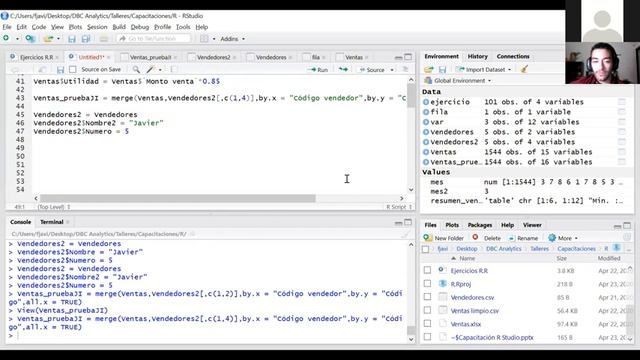The image size is (640, 360).
Task: Click the refresh files listing icon
Action: [627, 238]
